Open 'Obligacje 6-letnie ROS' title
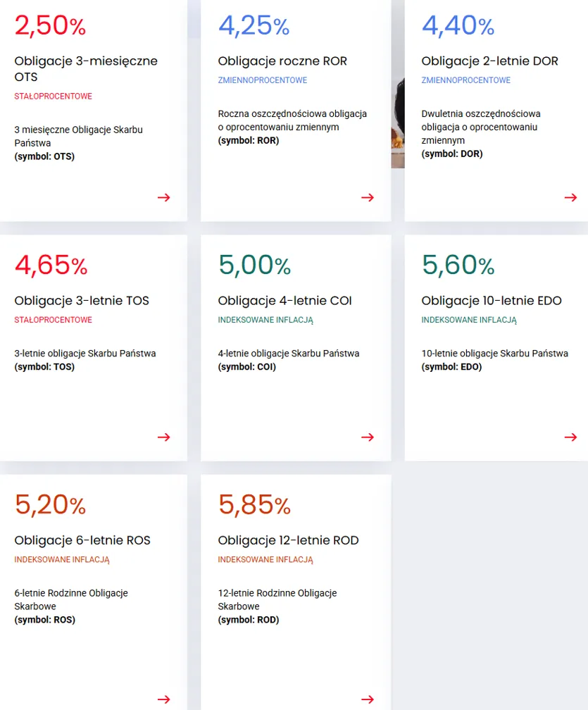The width and height of the screenshot is (588, 710). [82, 540]
